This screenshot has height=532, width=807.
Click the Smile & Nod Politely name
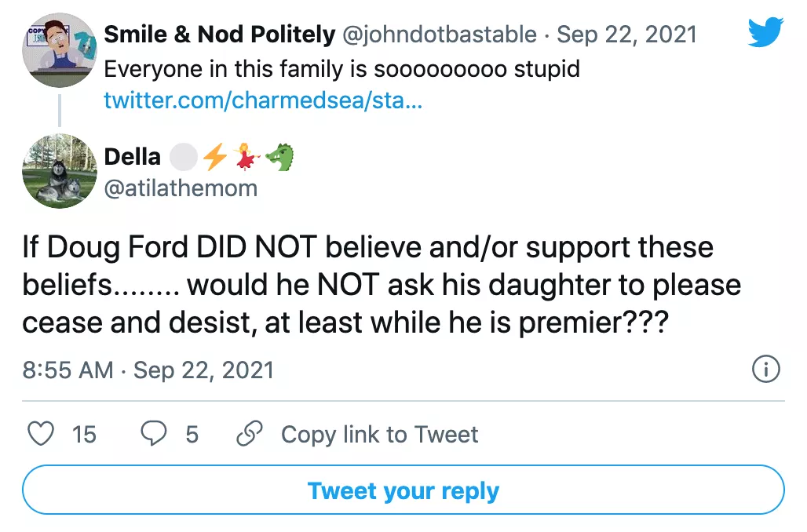(x=219, y=35)
